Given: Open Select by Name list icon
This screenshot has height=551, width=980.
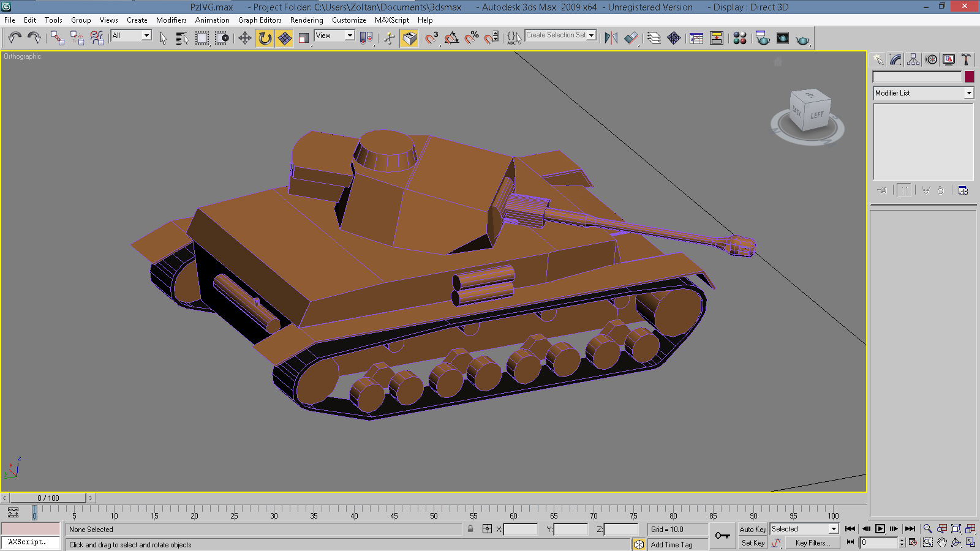Looking at the screenshot, I should click(182, 38).
